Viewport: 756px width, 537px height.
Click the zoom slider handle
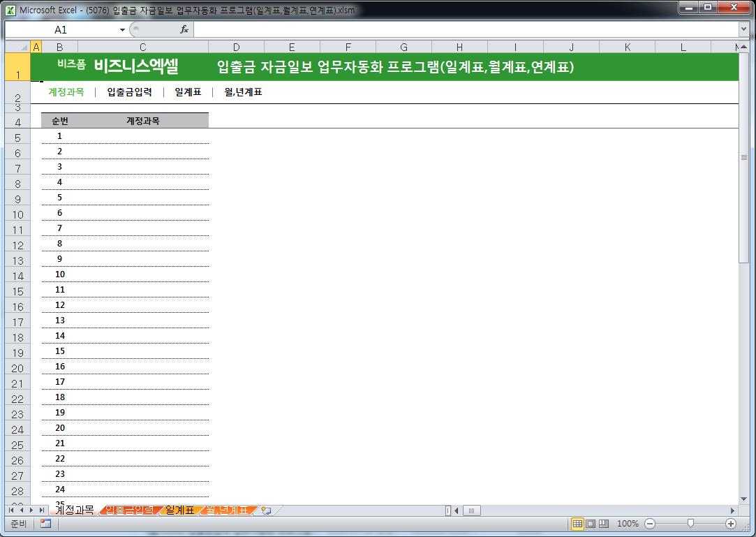(690, 524)
